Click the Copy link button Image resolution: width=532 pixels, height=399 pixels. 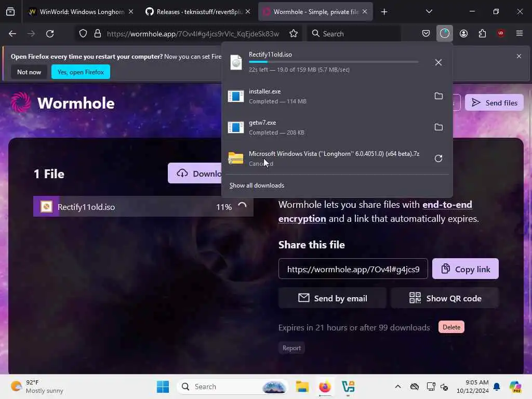[x=465, y=269]
